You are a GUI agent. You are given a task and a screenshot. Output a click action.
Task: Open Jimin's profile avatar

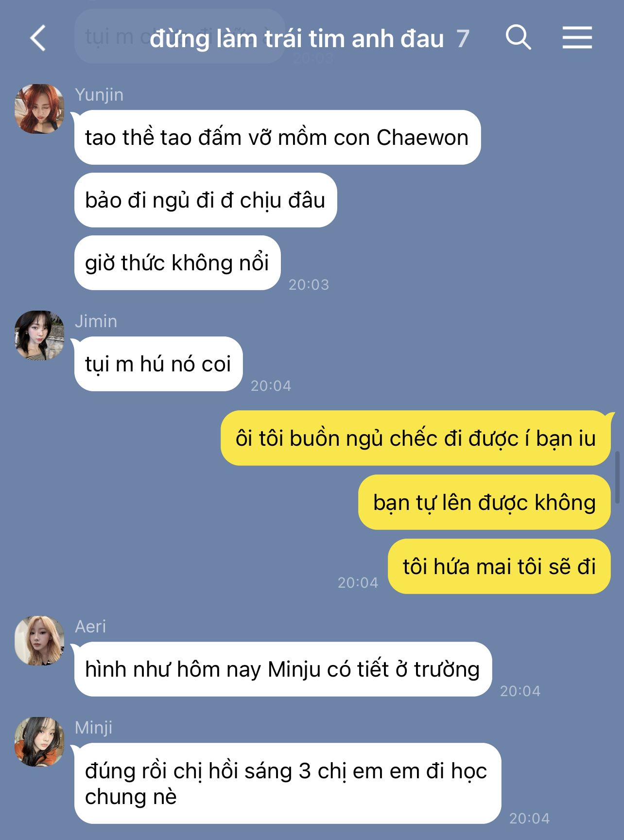pyautogui.click(x=39, y=335)
